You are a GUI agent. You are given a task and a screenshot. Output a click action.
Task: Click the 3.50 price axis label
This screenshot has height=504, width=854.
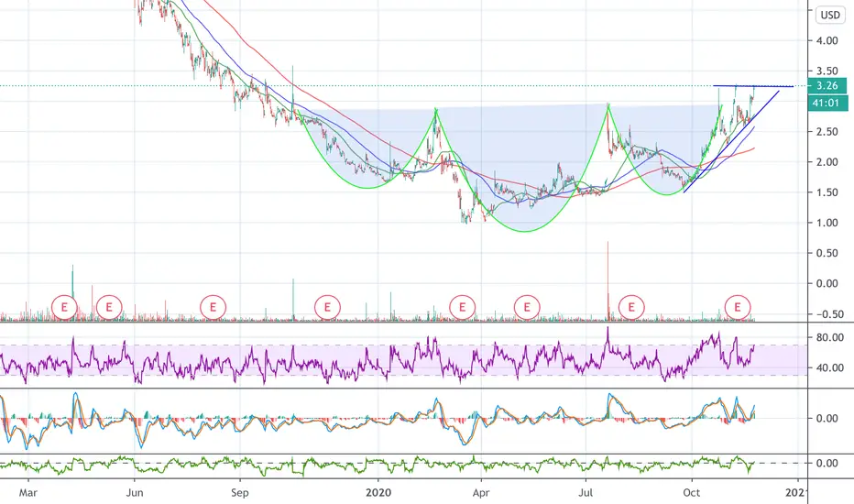(827, 71)
